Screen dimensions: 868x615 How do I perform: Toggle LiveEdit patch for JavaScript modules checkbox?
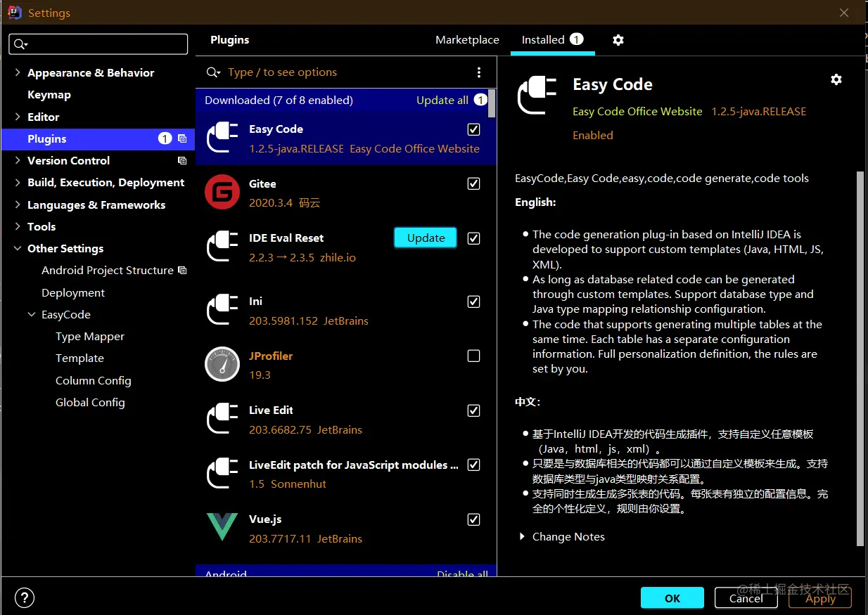coord(474,465)
